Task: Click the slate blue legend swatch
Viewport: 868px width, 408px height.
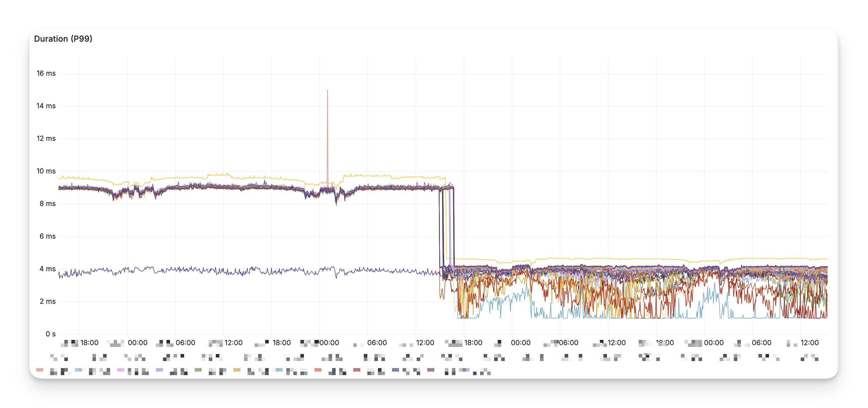Action: [395, 370]
